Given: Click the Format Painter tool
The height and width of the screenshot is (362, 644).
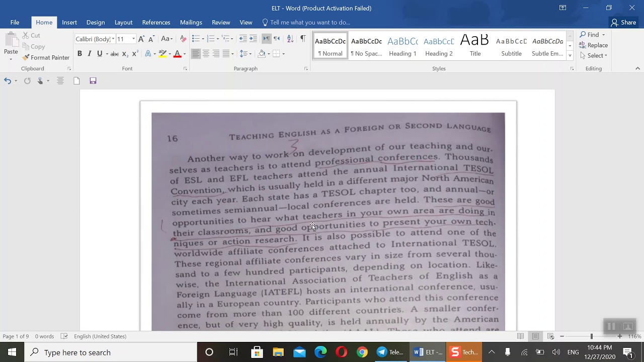Looking at the screenshot, I should (46, 58).
